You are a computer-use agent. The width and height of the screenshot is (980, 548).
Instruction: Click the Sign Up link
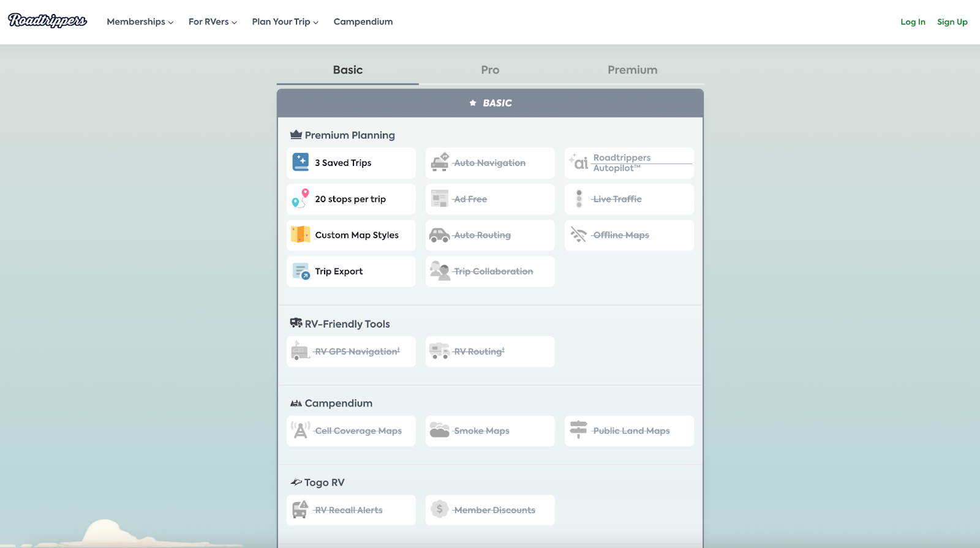click(952, 22)
